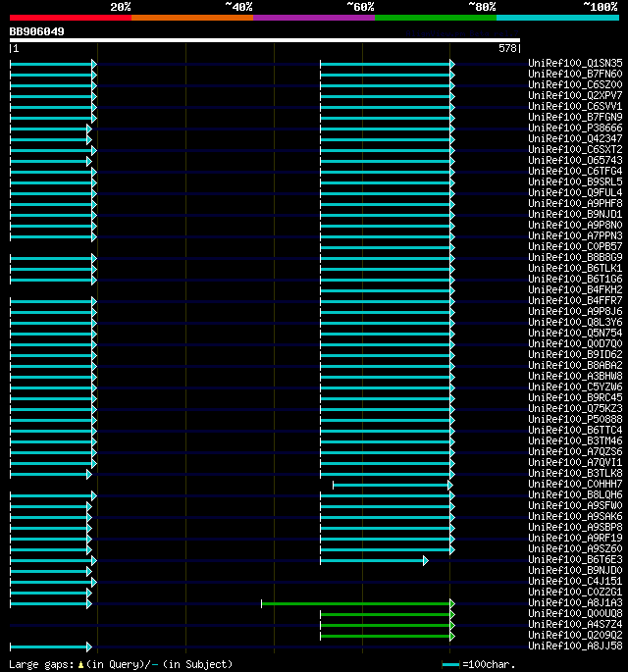Image resolution: width=628 pixels, height=672 pixels.
Task: Pick the UniRef100_A7PPN3 row label
Action: pyautogui.click(x=575, y=235)
